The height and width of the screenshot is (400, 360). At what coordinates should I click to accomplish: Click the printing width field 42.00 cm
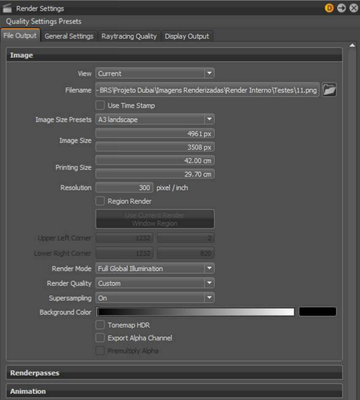tap(155, 161)
